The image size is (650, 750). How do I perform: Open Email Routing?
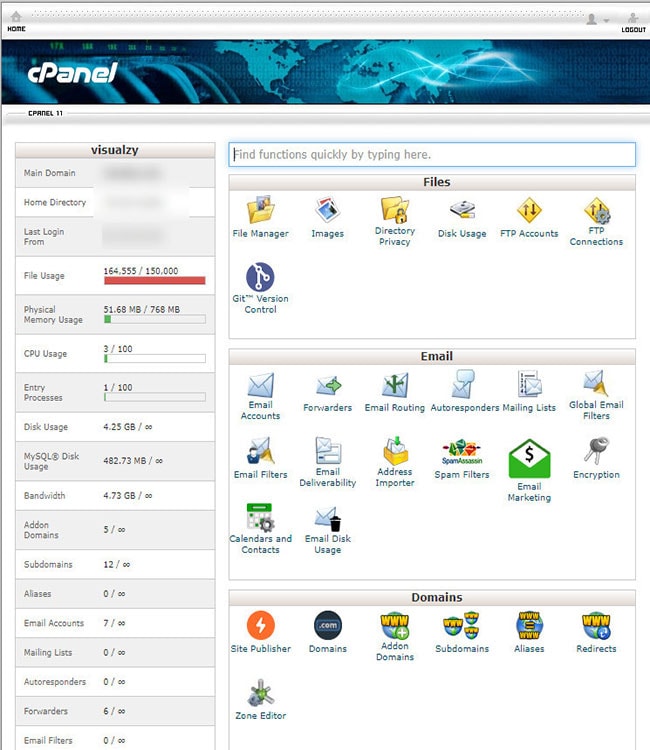tap(395, 385)
